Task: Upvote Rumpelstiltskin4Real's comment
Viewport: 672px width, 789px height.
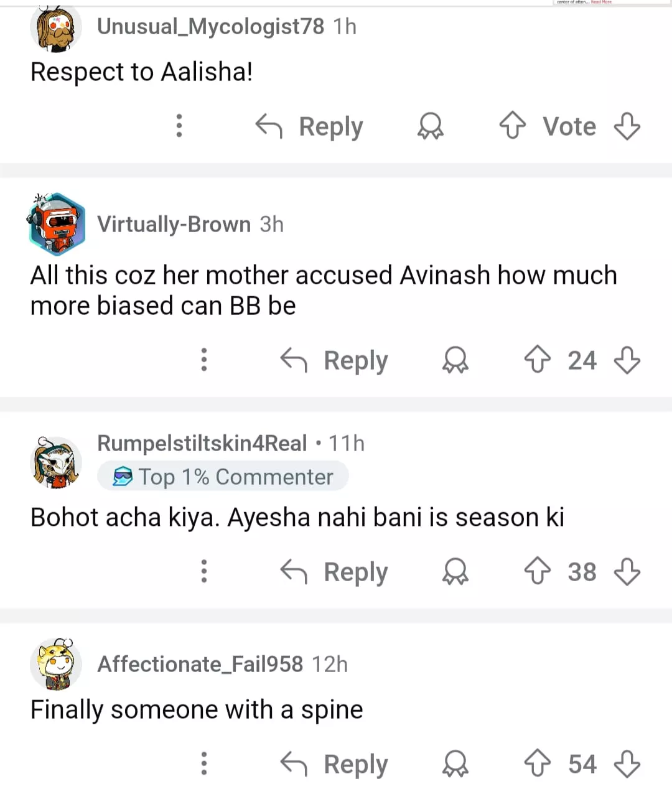Action: [x=537, y=571]
